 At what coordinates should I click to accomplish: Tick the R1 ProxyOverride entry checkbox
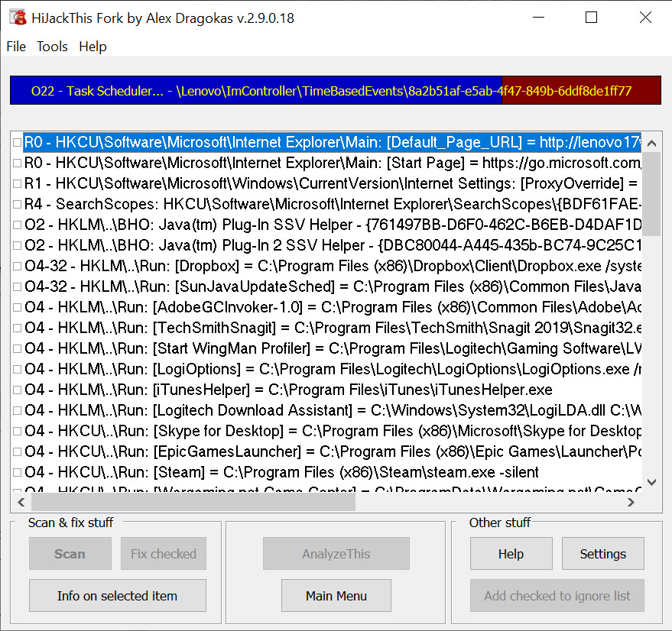tap(17, 183)
